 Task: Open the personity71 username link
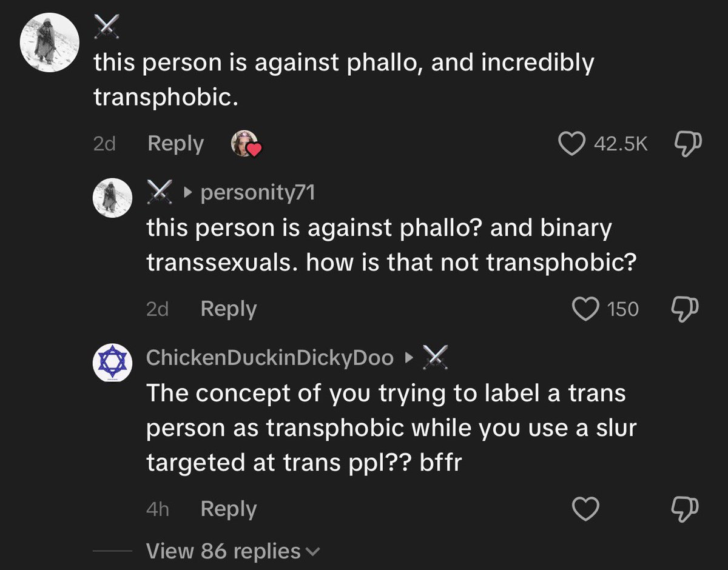click(257, 193)
